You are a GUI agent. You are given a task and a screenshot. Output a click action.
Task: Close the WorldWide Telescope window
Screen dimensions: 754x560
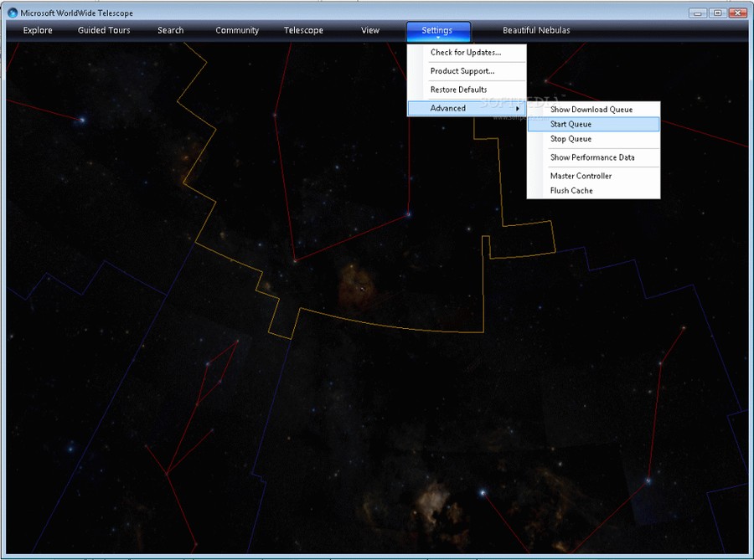pos(737,13)
